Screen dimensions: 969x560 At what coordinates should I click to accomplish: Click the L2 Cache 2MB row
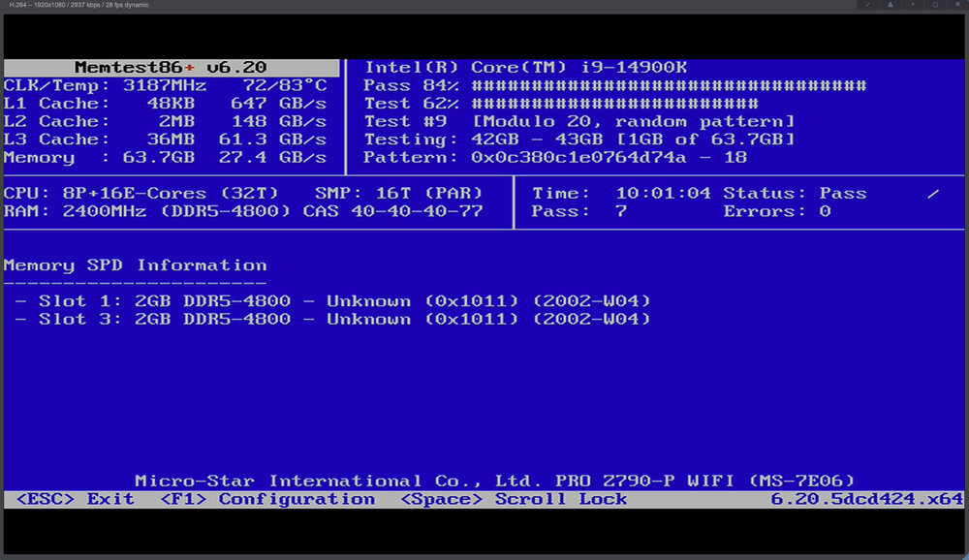(165, 121)
